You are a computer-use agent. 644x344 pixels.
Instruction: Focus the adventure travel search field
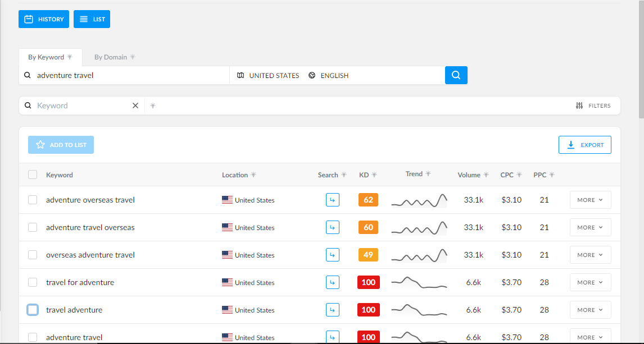click(x=124, y=75)
